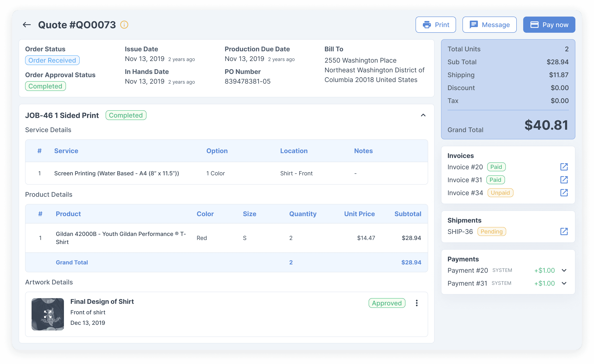
Task: Click the back arrow icon
Action: 27,25
